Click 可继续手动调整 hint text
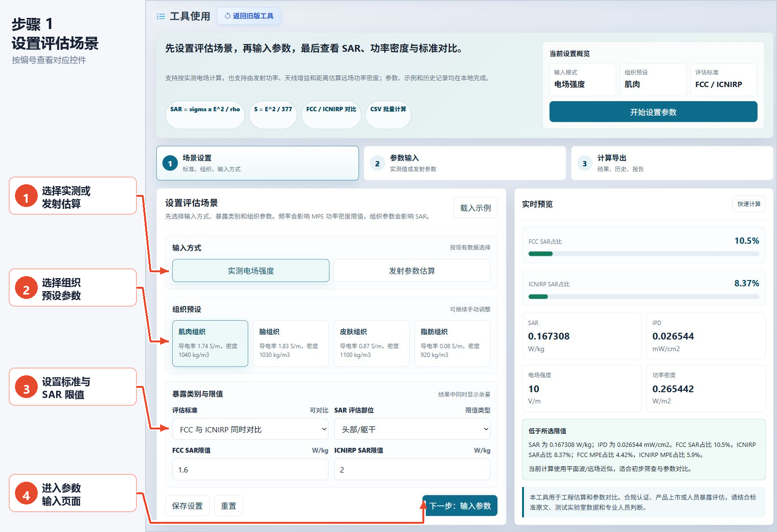Viewport: 777px width, 532px height. coord(470,310)
